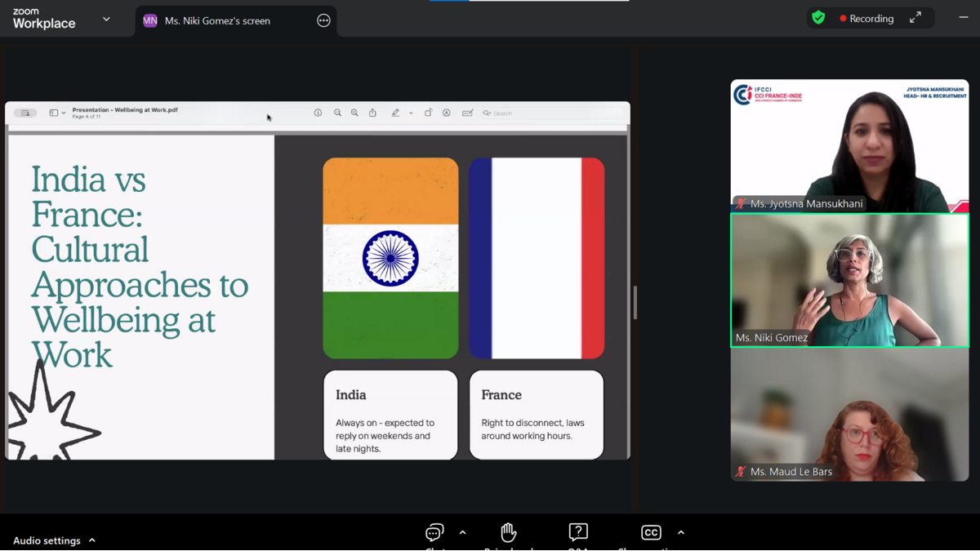Open the Chat panel icon
This screenshot has height=551, width=980.
pyautogui.click(x=434, y=533)
